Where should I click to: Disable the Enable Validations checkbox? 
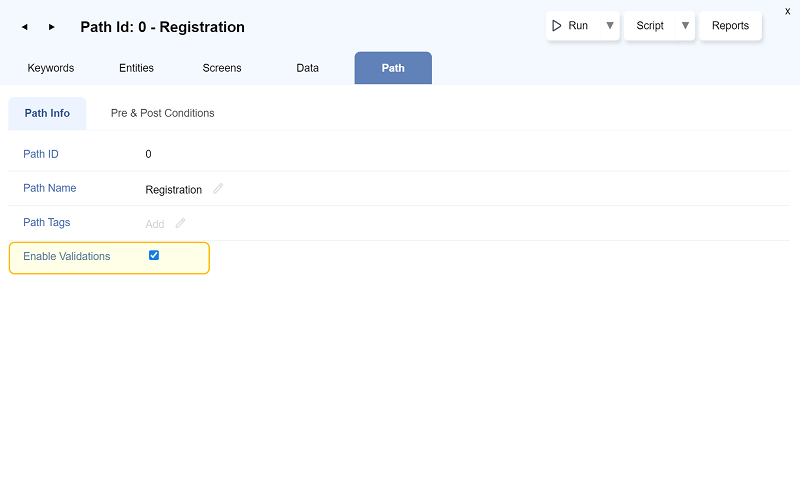(154, 255)
